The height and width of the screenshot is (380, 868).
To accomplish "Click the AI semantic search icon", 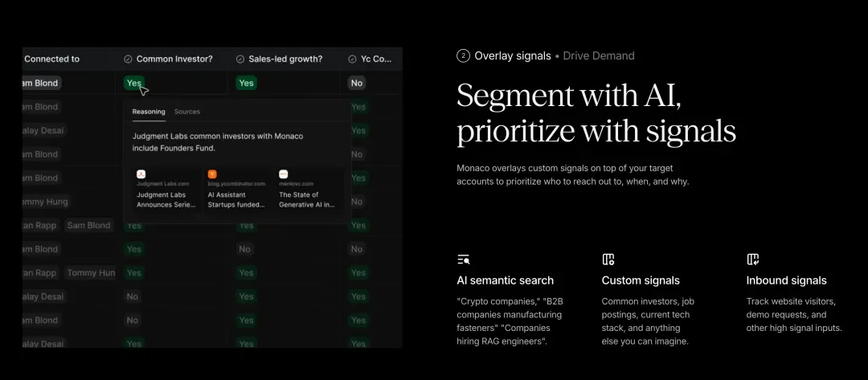I will pos(463,259).
